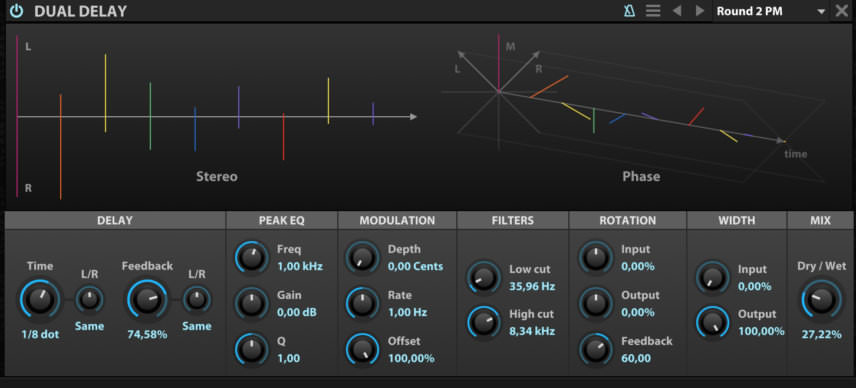
Task: Click the 74,58% feedback value
Action: click(x=147, y=335)
